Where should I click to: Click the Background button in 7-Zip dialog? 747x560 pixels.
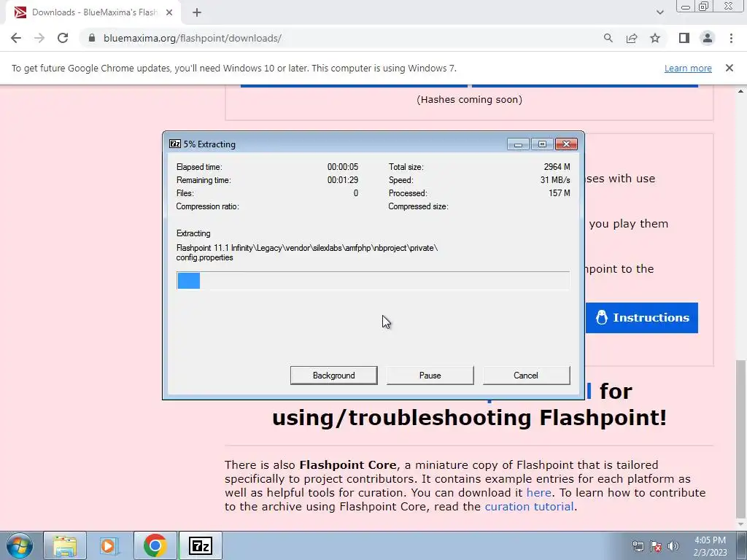333,376
